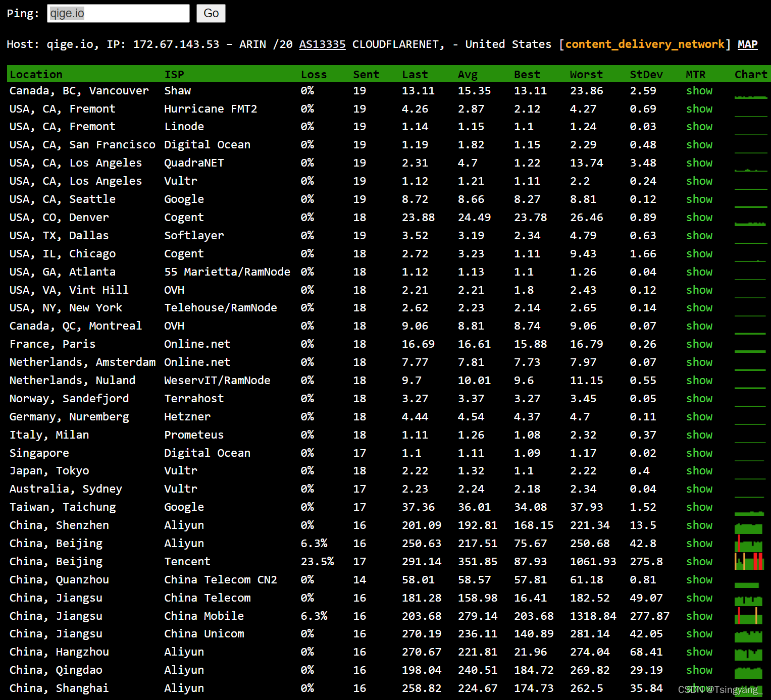
Task: Show MTR for Taiwan, Taichung row
Action: 699,507
